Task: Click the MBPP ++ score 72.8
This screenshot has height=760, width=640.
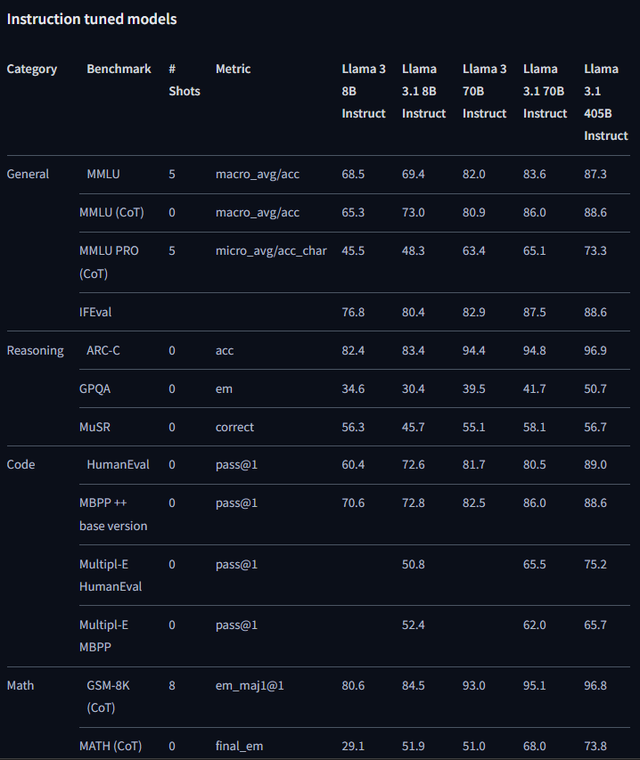Action: 413,503
